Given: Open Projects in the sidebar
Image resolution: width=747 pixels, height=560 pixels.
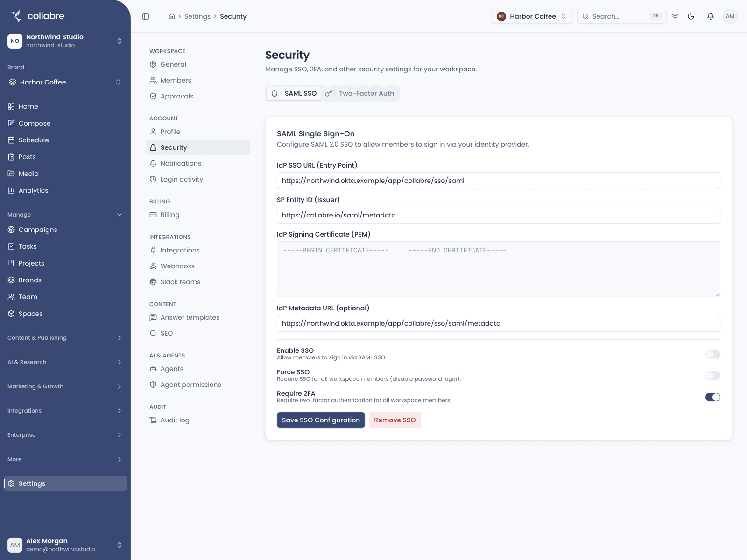Looking at the screenshot, I should click(x=65, y=263).
